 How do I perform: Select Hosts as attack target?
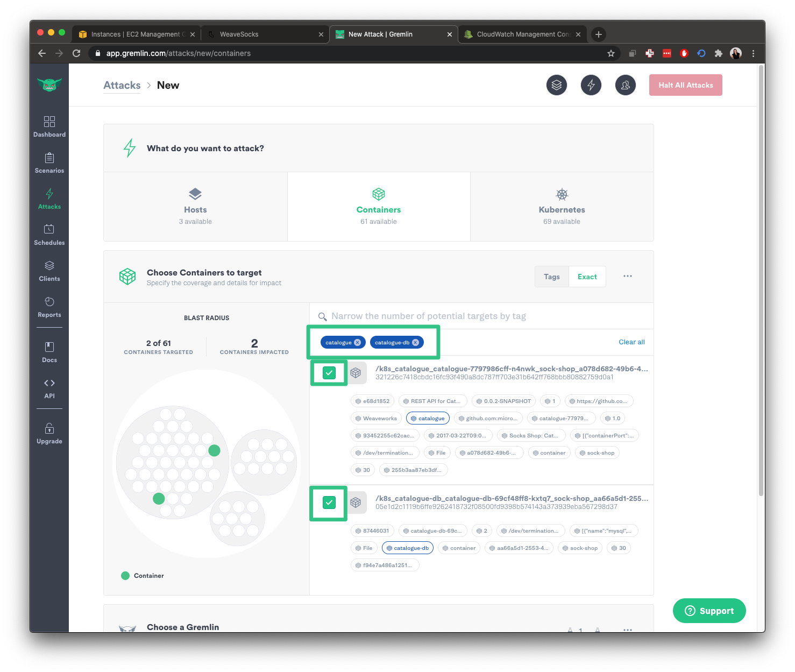[195, 207]
